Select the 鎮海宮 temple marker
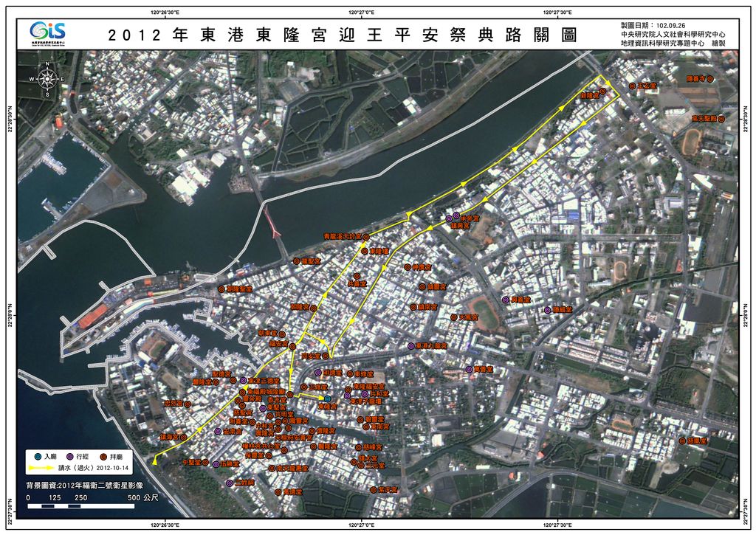This screenshot has height=535, width=756. pyautogui.click(x=182, y=438)
